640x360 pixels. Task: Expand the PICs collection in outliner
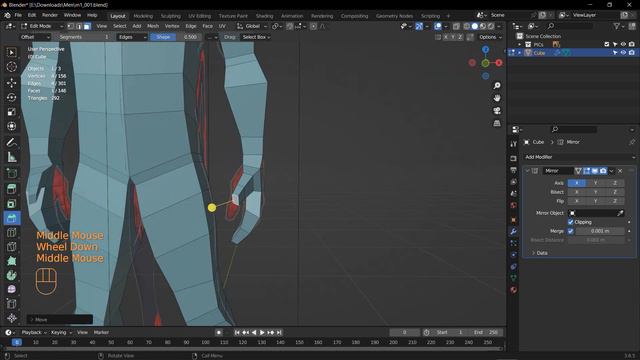[520, 44]
